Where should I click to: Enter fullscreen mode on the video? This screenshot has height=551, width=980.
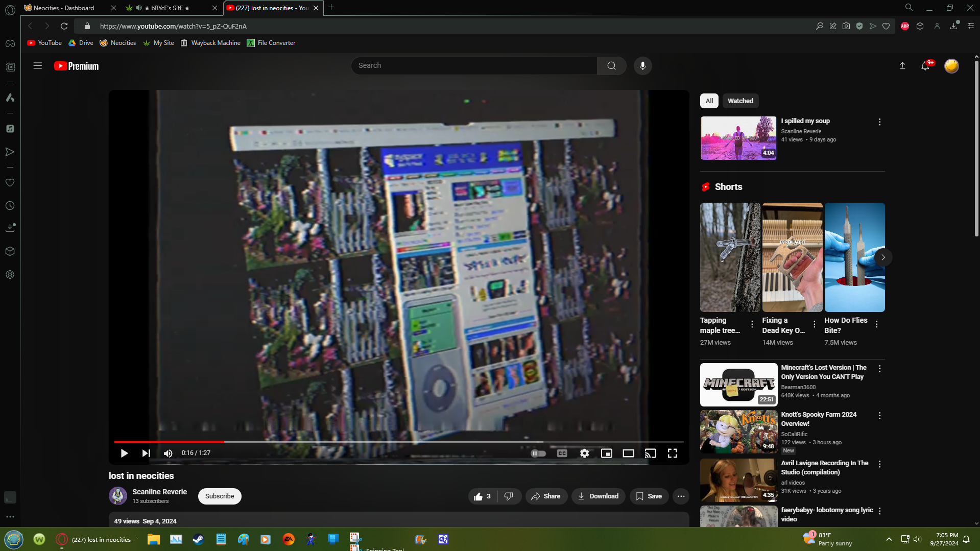672,453
